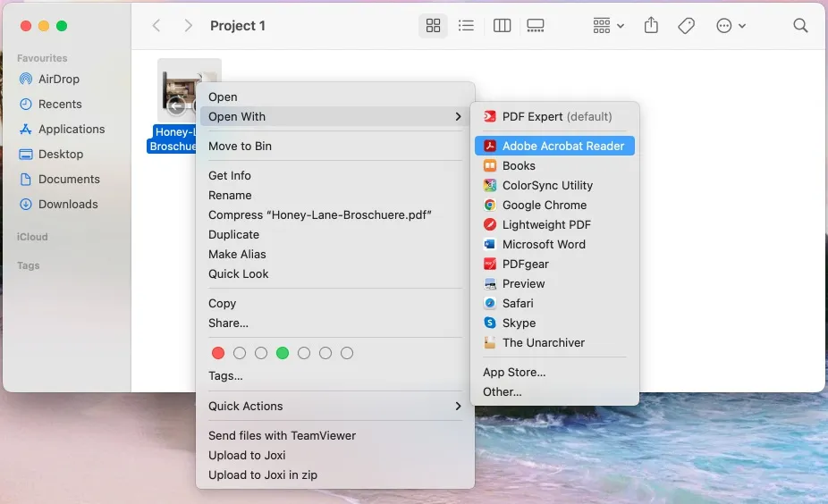Go back with the left chevron
The height and width of the screenshot is (504, 828).
(156, 25)
